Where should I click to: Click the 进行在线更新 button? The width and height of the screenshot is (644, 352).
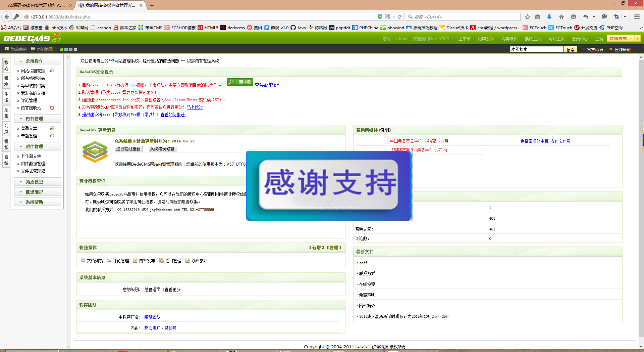[128, 149]
